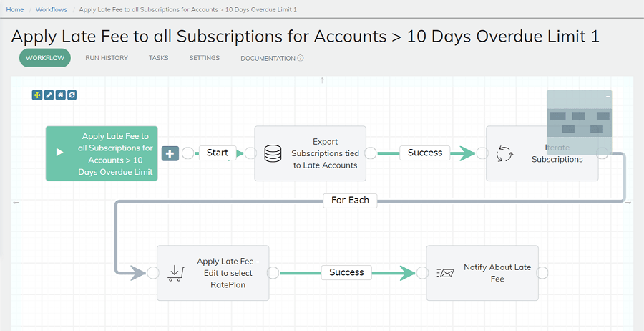Click the refresh canvas icon
This screenshot has width=644, height=331.
(72, 95)
